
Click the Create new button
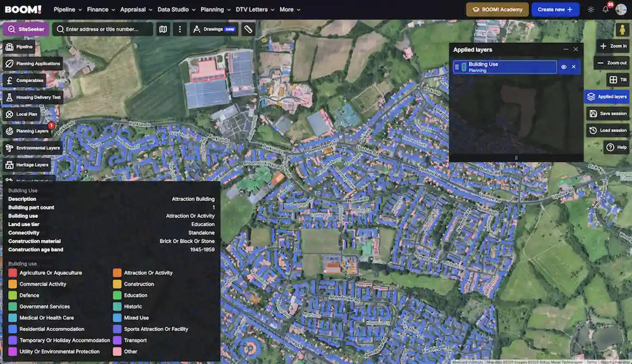[555, 9]
